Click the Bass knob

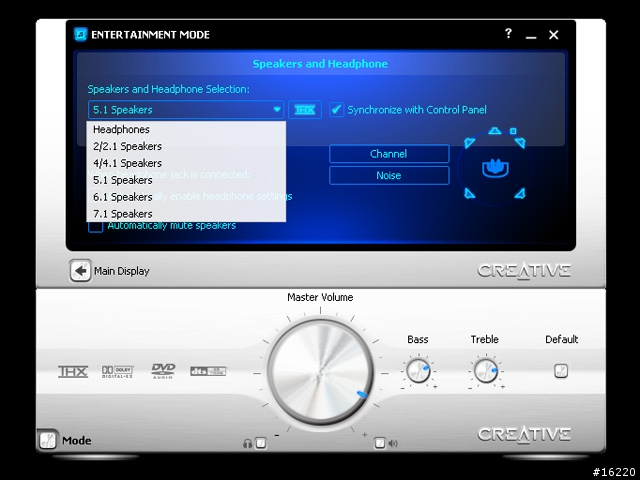click(418, 371)
